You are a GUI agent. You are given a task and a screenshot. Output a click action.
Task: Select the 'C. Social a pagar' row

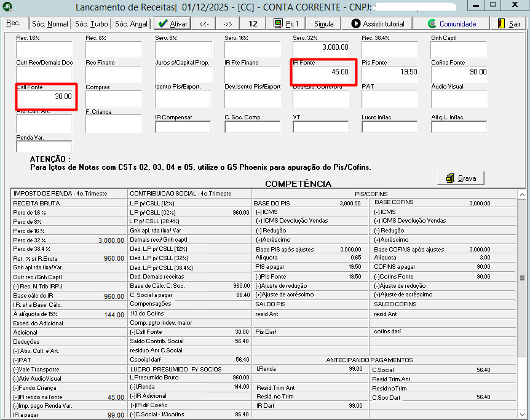189,295
